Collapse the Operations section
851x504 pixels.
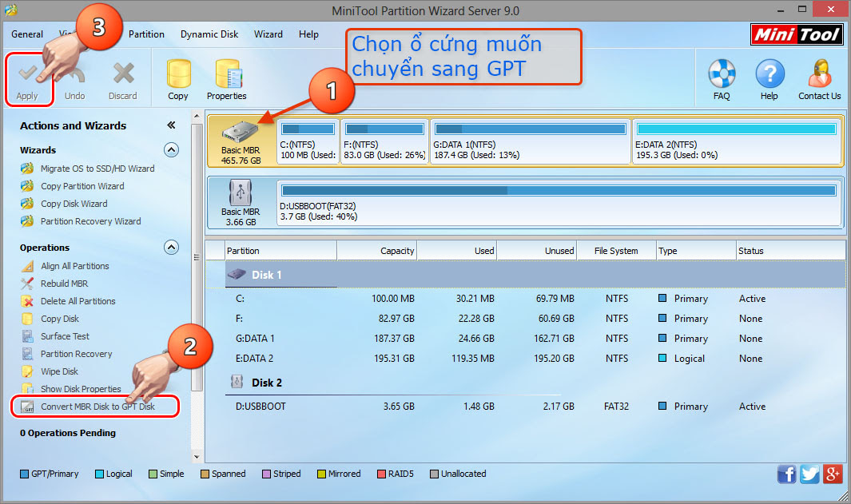pos(171,248)
